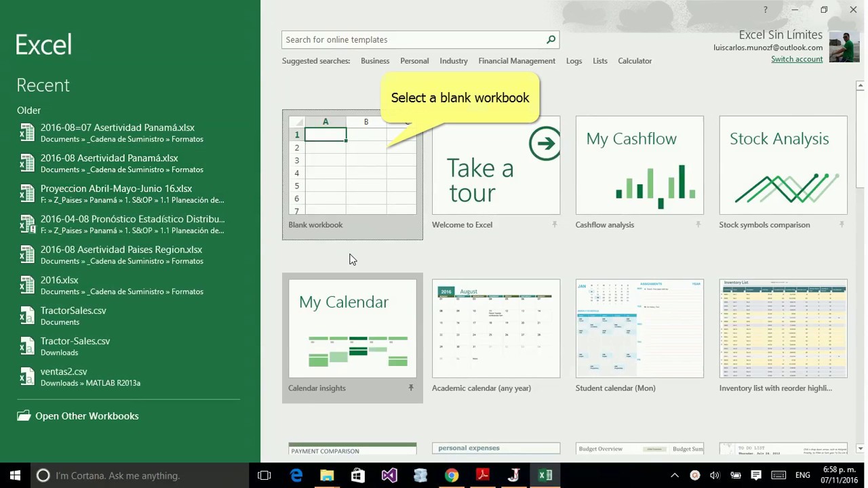The height and width of the screenshot is (488, 868).
Task: Click the battery status tray icon
Action: (736, 475)
